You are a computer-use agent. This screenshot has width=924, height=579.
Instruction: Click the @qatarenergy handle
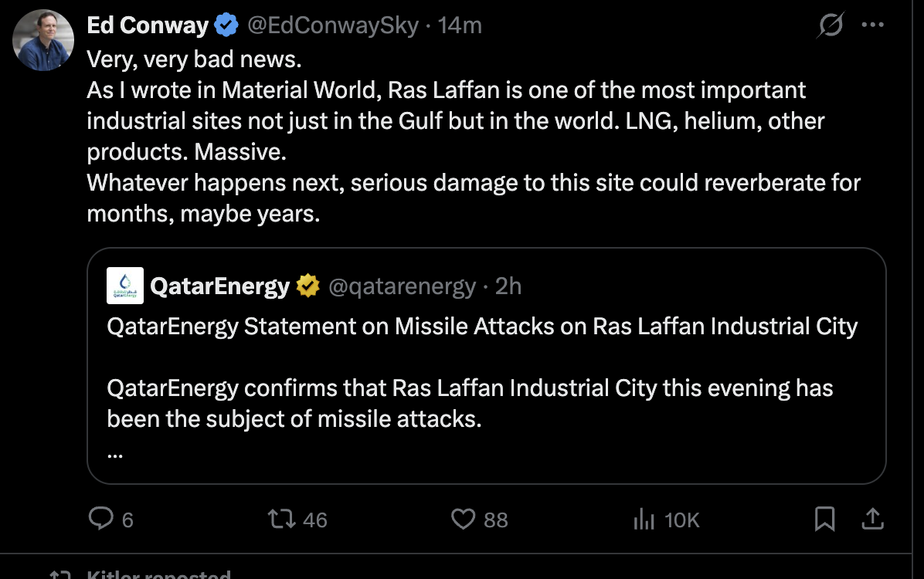point(403,286)
